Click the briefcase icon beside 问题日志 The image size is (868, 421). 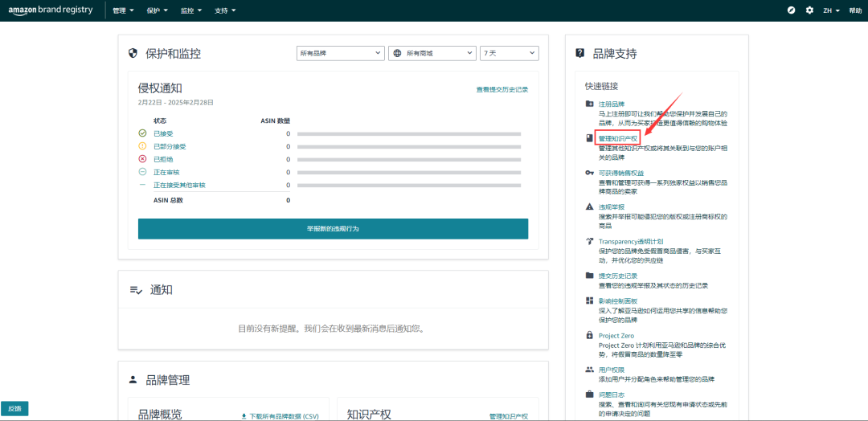tap(590, 394)
